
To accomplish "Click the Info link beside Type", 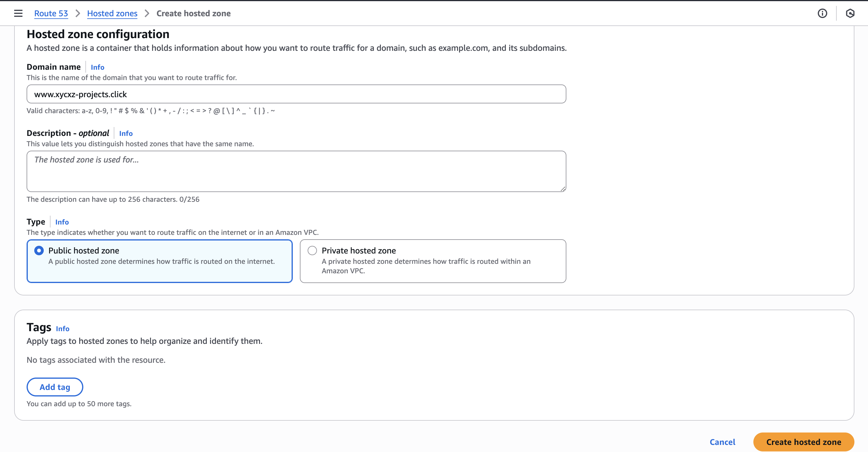I will tap(62, 222).
